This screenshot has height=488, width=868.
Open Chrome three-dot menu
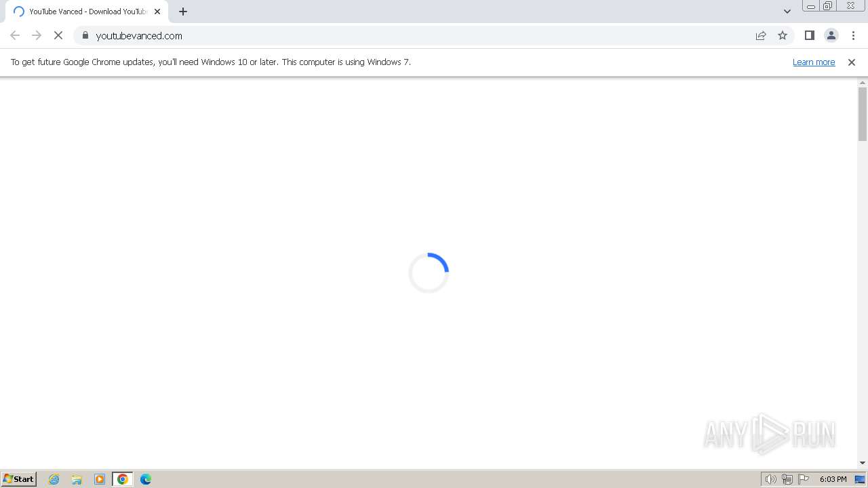tap(853, 35)
